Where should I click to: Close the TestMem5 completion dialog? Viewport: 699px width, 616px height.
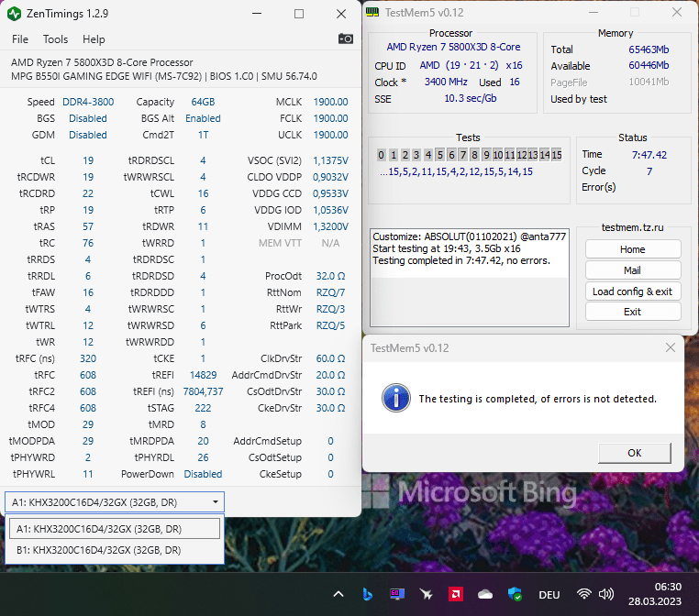point(670,347)
